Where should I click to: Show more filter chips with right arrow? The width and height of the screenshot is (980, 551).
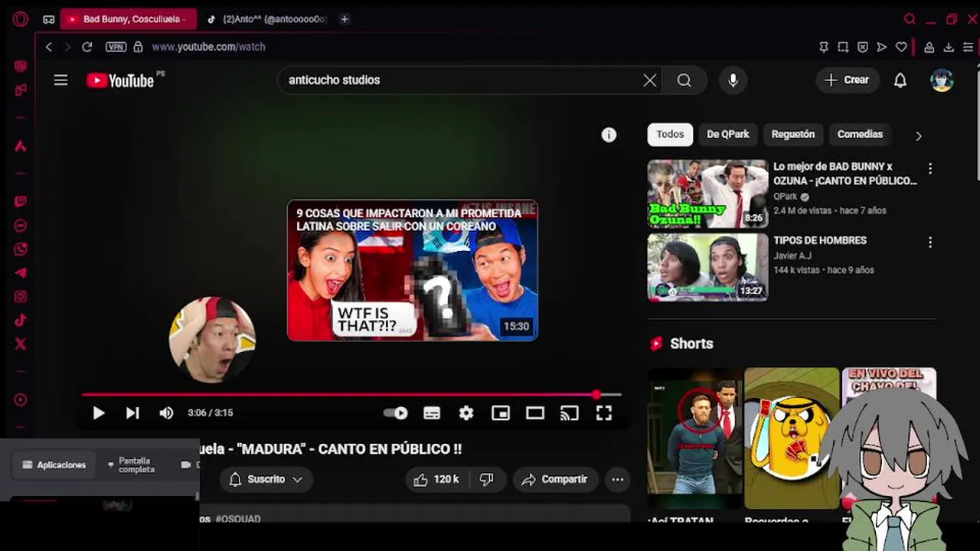click(x=919, y=135)
